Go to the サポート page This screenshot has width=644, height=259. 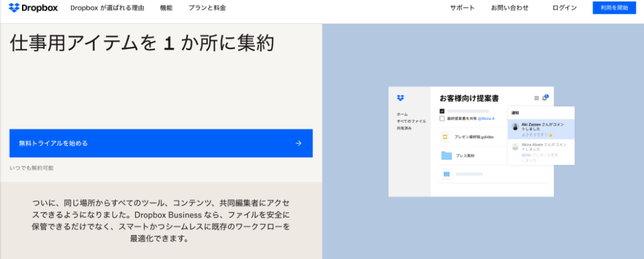point(462,8)
